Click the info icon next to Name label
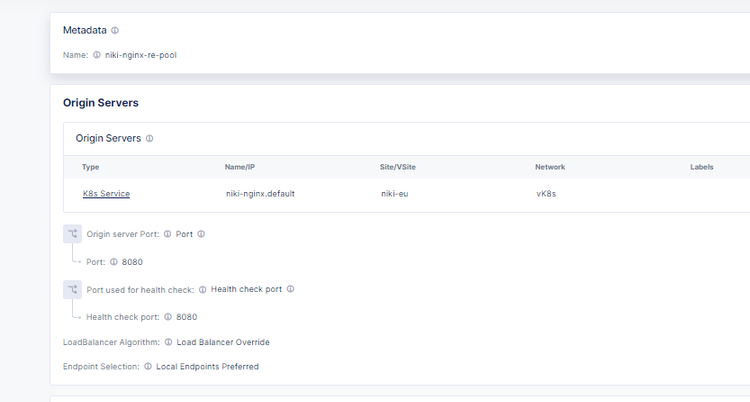The height and width of the screenshot is (402, 750). 97,55
